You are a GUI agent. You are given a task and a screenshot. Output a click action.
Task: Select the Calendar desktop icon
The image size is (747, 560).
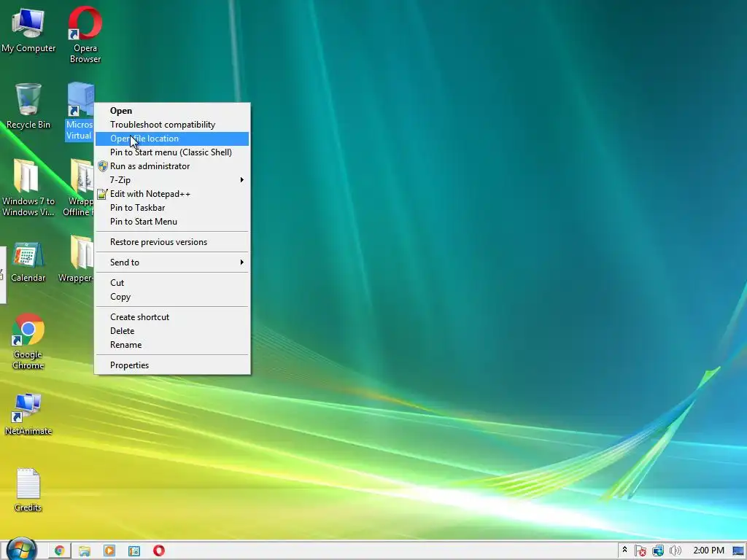click(28, 262)
